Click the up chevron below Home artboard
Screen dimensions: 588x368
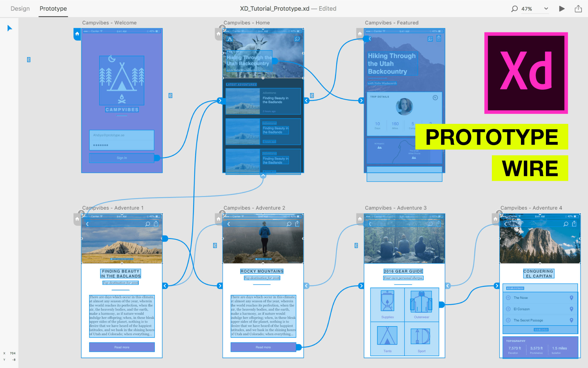click(x=263, y=175)
